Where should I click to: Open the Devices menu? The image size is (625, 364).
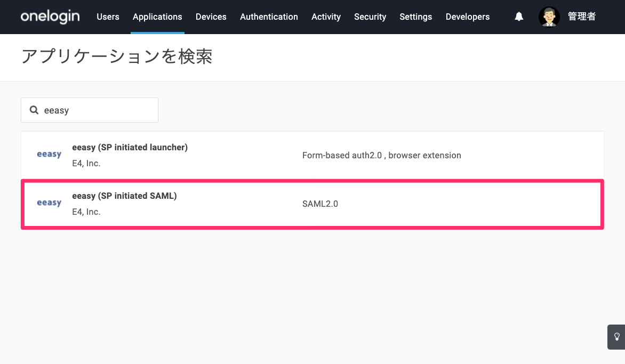[211, 17]
